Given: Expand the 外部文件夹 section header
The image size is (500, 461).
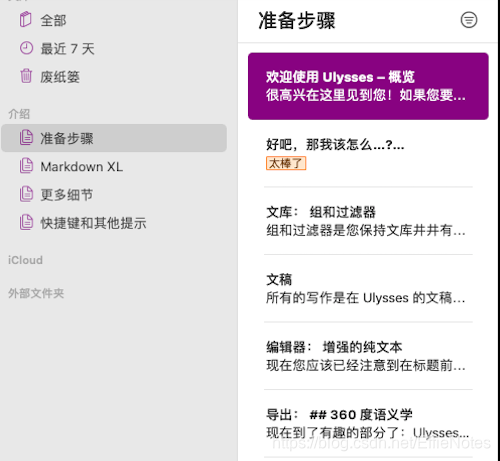Looking at the screenshot, I should pos(36,293).
